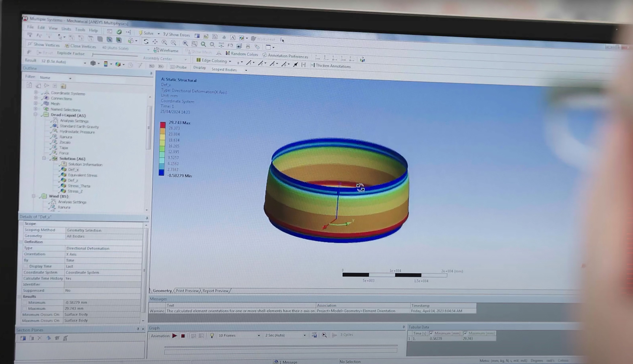633x364 pixels.
Task: Click the Solve lightning bolt icon
Action: (x=141, y=33)
